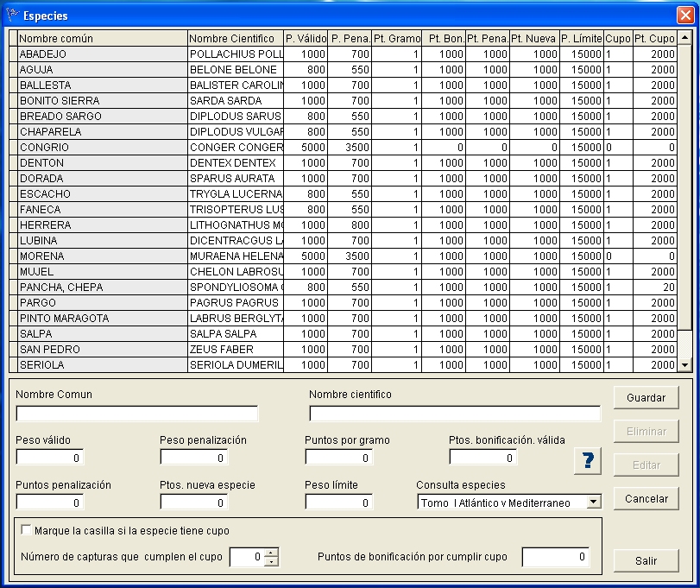The width and height of the screenshot is (700, 588).
Task: Click the Especies window title bar icon
Action: [11, 16]
